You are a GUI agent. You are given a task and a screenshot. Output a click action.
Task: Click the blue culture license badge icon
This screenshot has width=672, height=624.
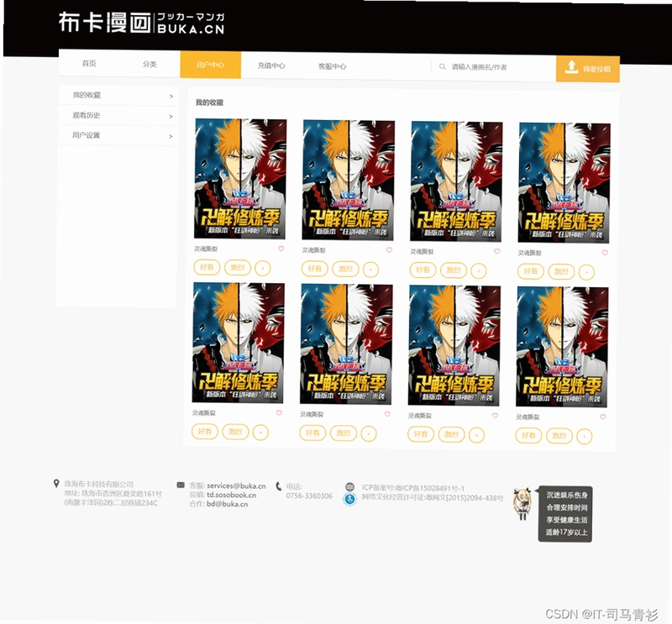tap(349, 499)
